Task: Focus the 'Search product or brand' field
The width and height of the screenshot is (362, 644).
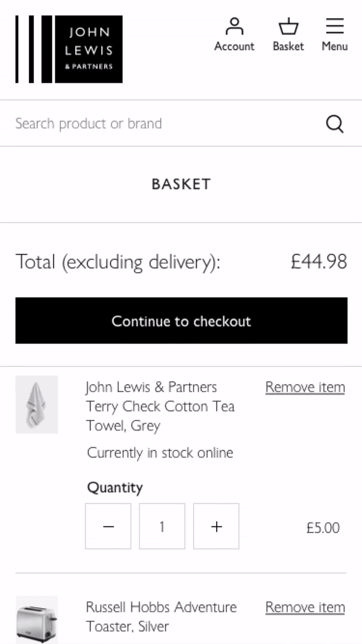Action: point(163,124)
